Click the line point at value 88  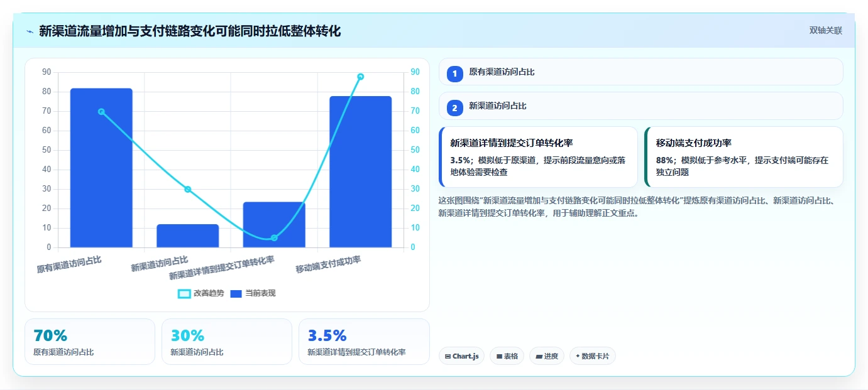click(360, 77)
